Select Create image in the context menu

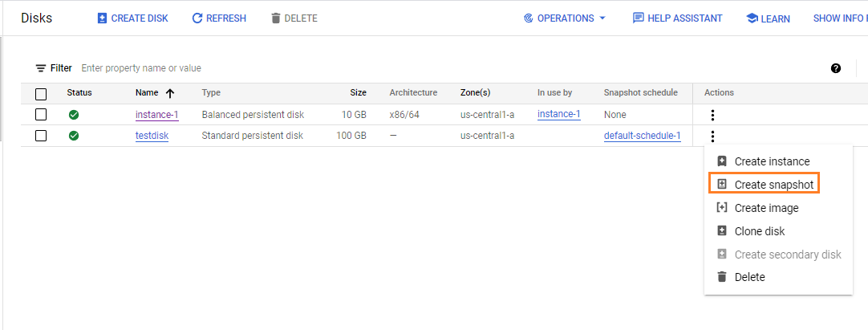(x=766, y=208)
